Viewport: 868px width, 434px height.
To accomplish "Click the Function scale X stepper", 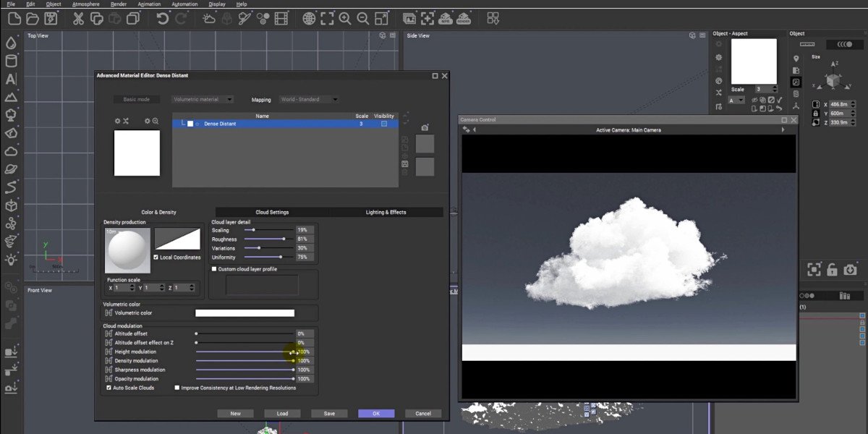I will coord(133,288).
